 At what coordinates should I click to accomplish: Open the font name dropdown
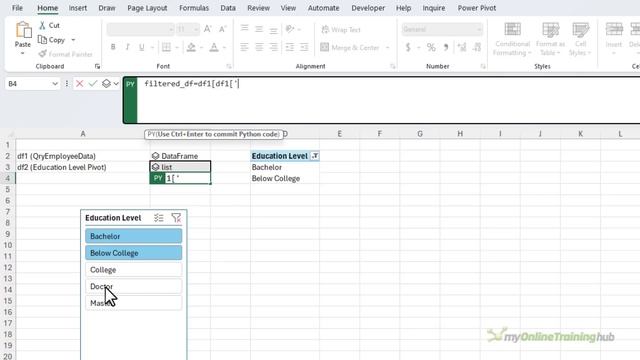click(x=171, y=29)
